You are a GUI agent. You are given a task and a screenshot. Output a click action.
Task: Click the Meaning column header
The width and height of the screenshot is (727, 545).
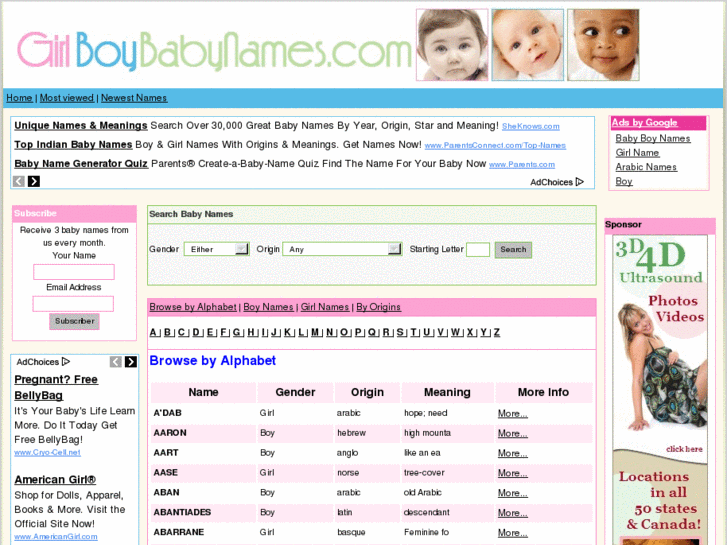447,392
